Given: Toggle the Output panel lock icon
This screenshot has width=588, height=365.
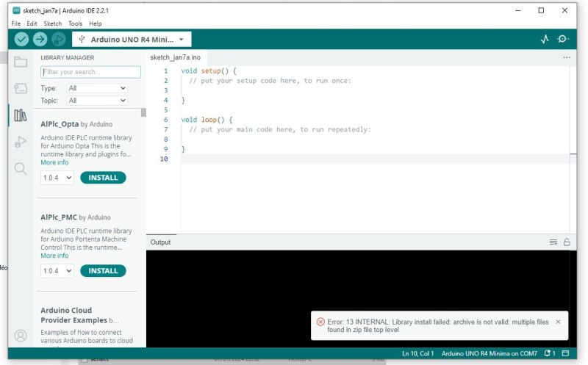Looking at the screenshot, I should [567, 242].
